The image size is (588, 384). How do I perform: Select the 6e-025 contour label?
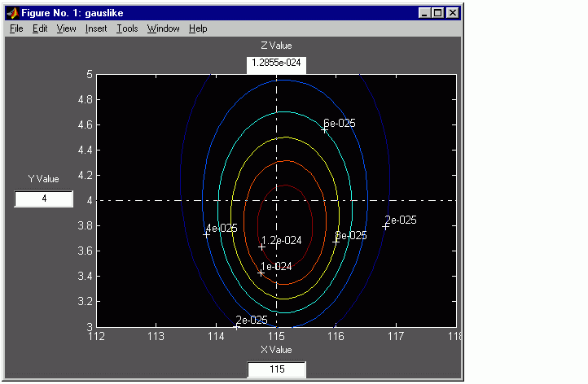340,124
